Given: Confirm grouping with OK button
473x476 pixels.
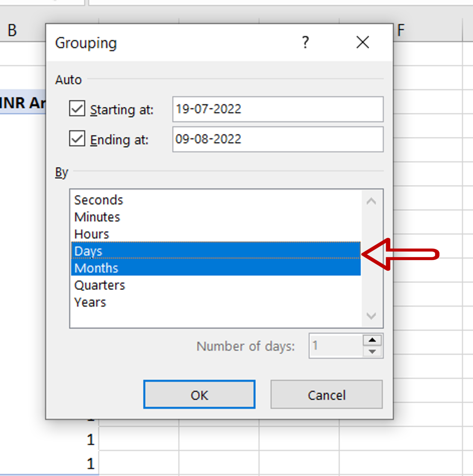Looking at the screenshot, I should [199, 394].
